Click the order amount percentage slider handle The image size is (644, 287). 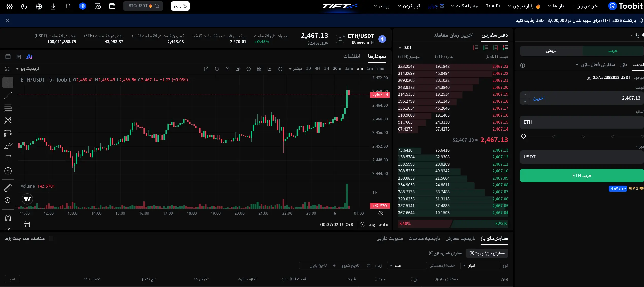tap(523, 136)
